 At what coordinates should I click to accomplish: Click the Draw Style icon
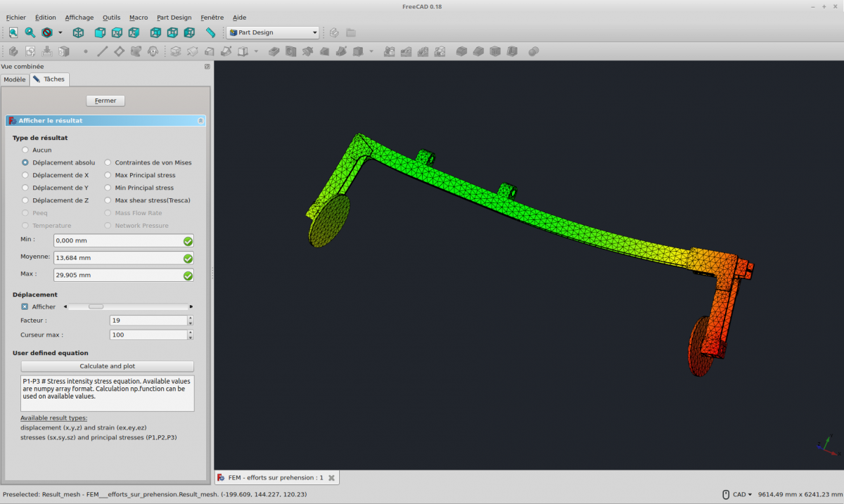coord(47,32)
